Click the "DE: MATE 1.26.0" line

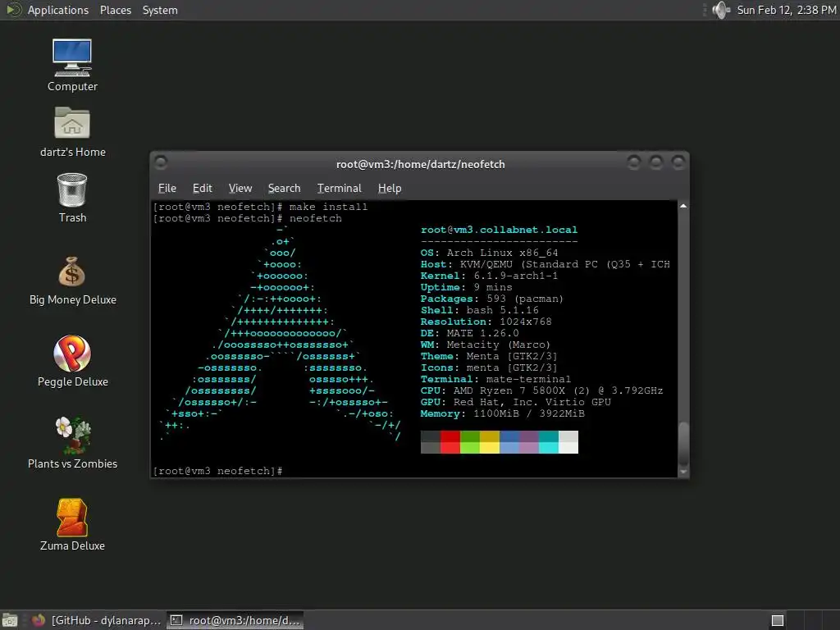pyautogui.click(x=469, y=333)
